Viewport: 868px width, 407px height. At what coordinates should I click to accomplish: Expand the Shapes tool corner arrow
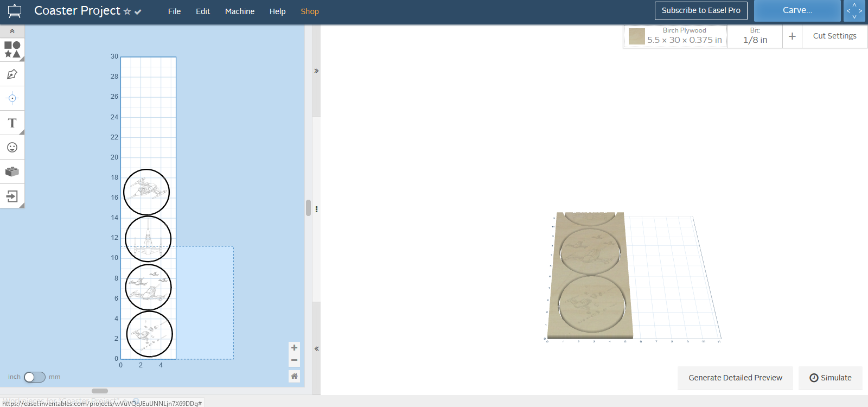(22, 59)
